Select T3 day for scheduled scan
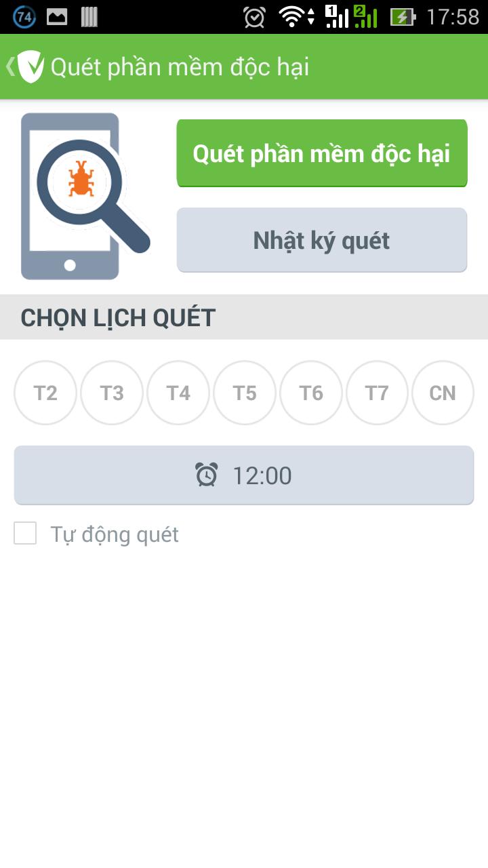This screenshot has width=488, height=868. pyautogui.click(x=112, y=393)
